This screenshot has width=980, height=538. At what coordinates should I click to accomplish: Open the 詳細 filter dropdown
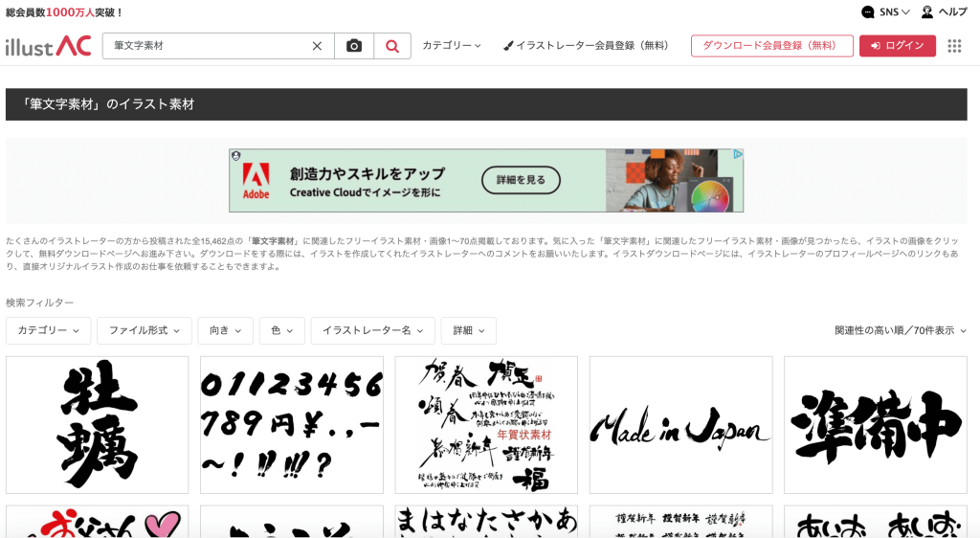469,330
